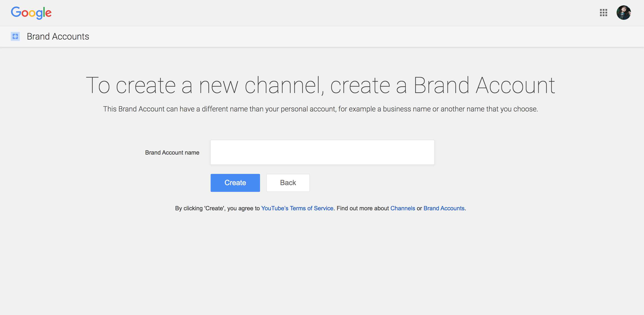Screen dimensions: 644x315
Task: Click the Back button
Action: 288,183
